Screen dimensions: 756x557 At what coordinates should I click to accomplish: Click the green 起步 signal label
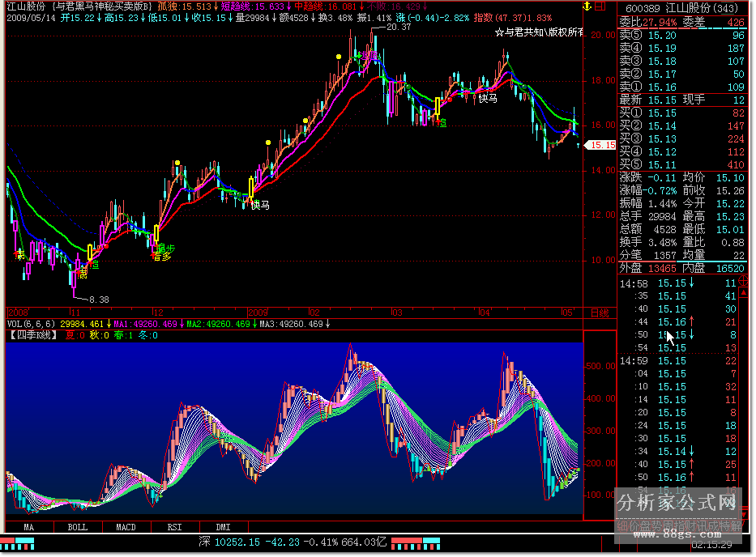click(x=166, y=249)
